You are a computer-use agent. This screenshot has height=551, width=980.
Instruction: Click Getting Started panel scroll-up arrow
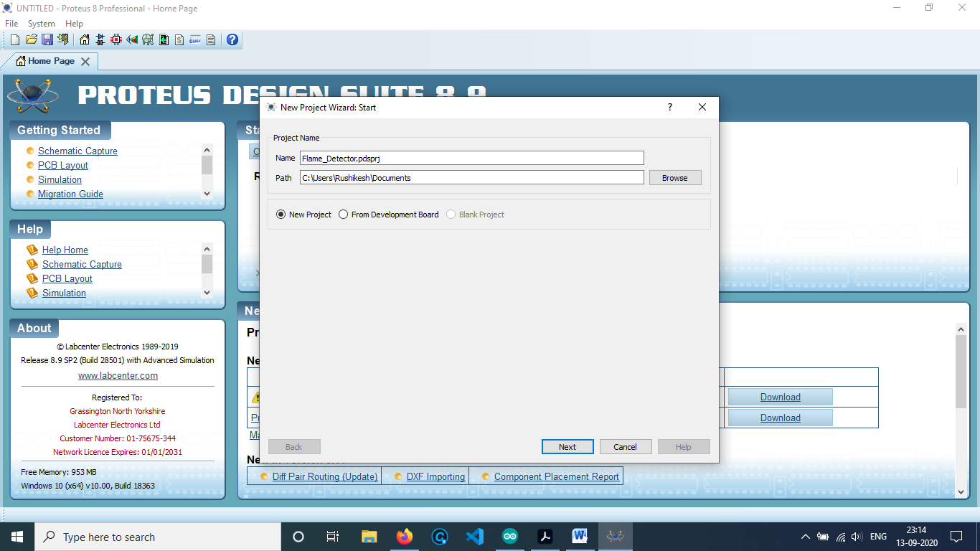coord(207,149)
